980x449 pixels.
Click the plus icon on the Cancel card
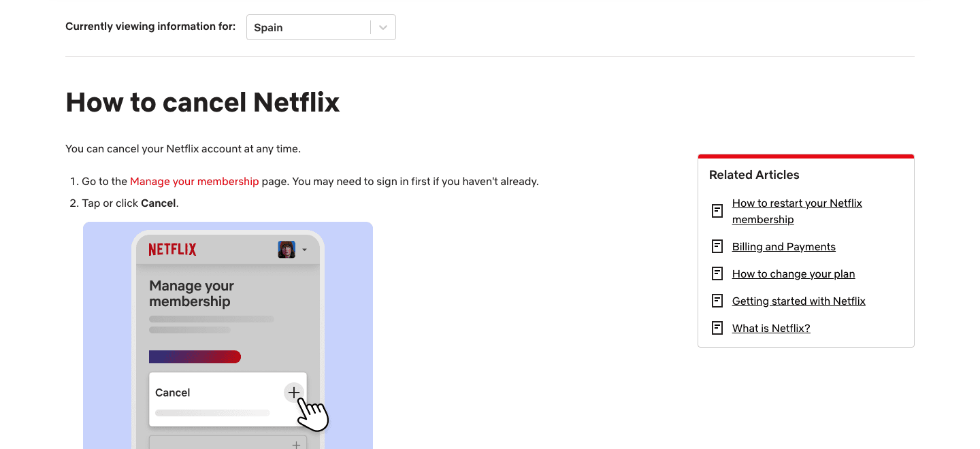tap(293, 393)
